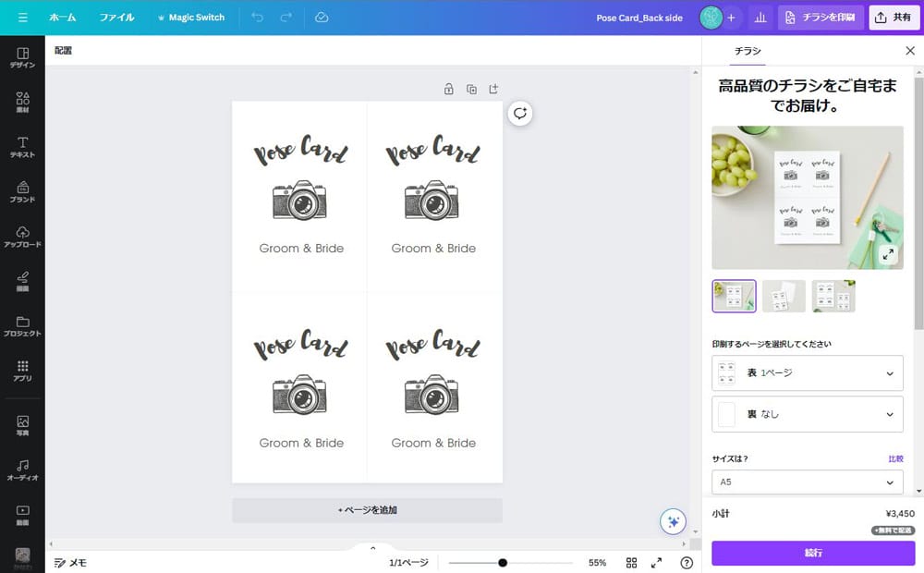Select the テキスト text tool
This screenshot has height=573, width=924.
point(22,147)
